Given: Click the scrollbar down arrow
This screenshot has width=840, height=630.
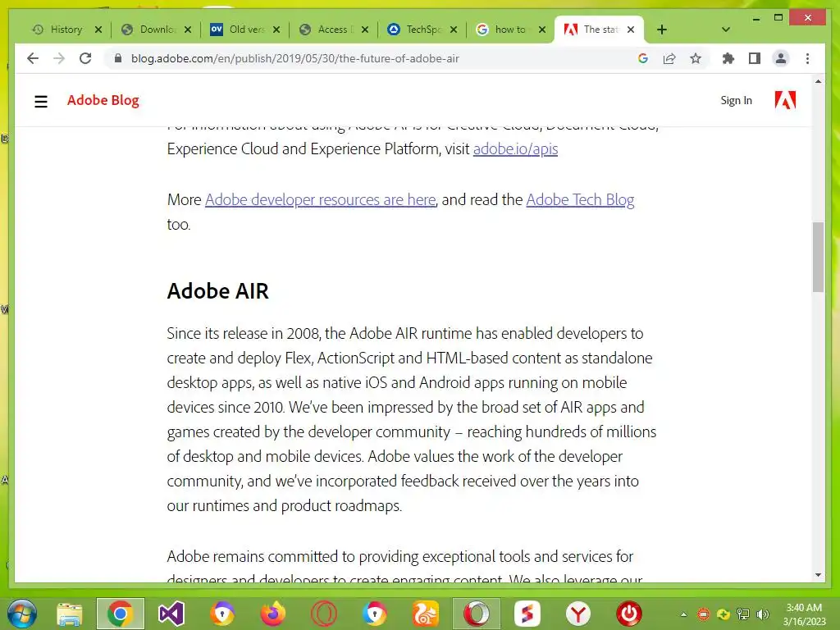Looking at the screenshot, I should (x=818, y=575).
